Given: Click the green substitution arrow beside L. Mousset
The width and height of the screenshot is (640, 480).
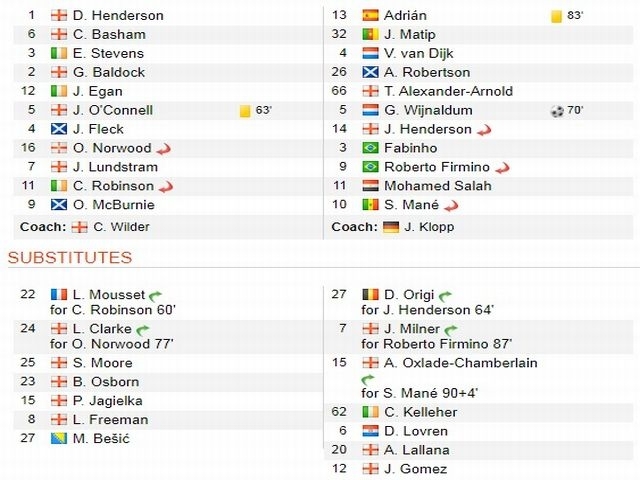Looking at the screenshot, I should click(155, 295).
